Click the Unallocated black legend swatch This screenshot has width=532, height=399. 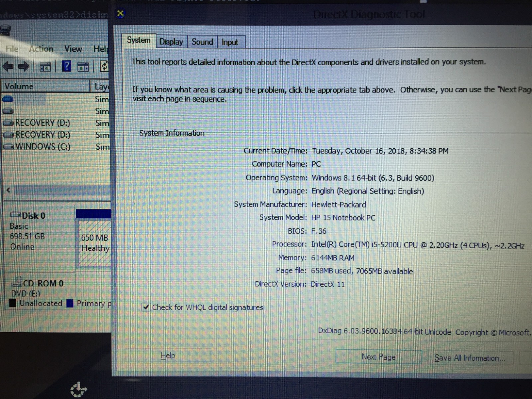coord(13,303)
